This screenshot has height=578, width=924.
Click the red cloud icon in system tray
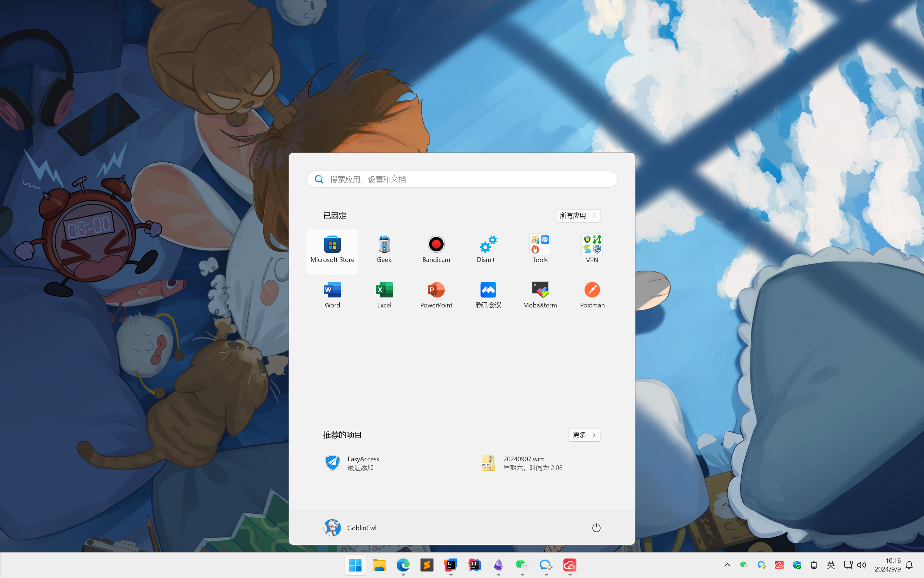coord(779,565)
